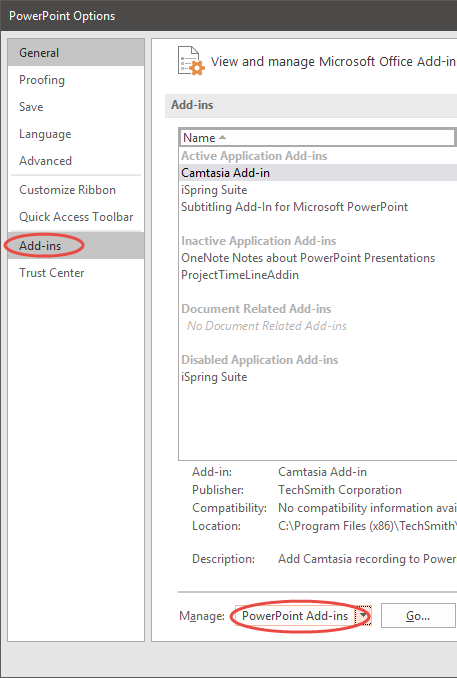Click the Add-ins document gear icon
The height and width of the screenshot is (678, 457).
pos(191,61)
